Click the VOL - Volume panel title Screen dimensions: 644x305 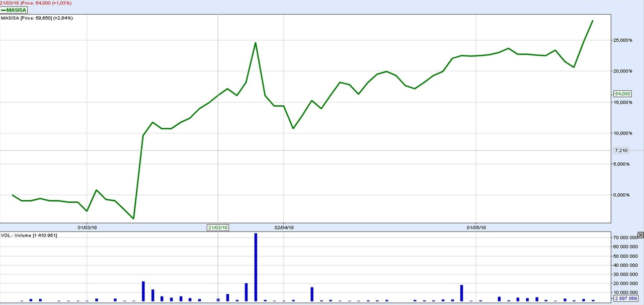pyautogui.click(x=29, y=235)
